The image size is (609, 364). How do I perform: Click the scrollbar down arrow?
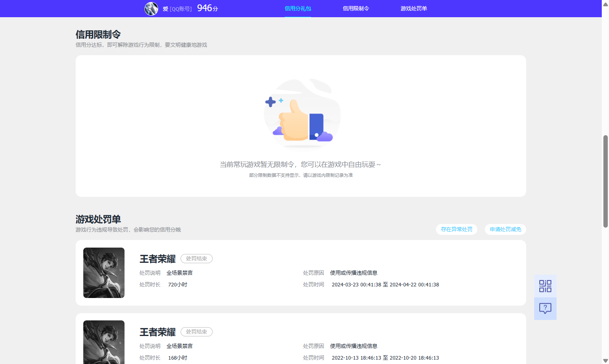coord(605,360)
